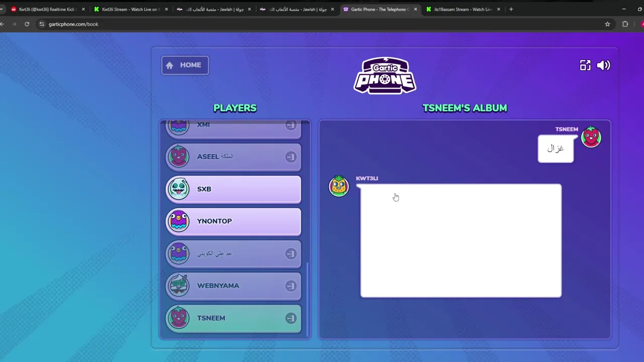The image size is (644, 362).
Task: Click exit icon on XMI row
Action: 290,125
